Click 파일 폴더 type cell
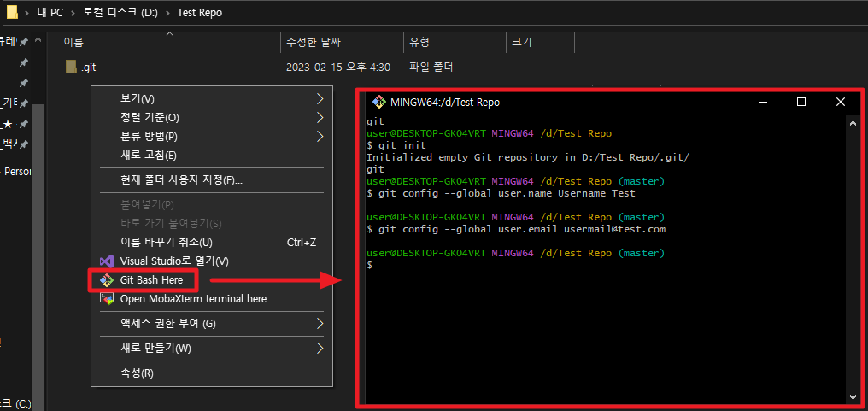This screenshot has width=868, height=411. point(431,67)
